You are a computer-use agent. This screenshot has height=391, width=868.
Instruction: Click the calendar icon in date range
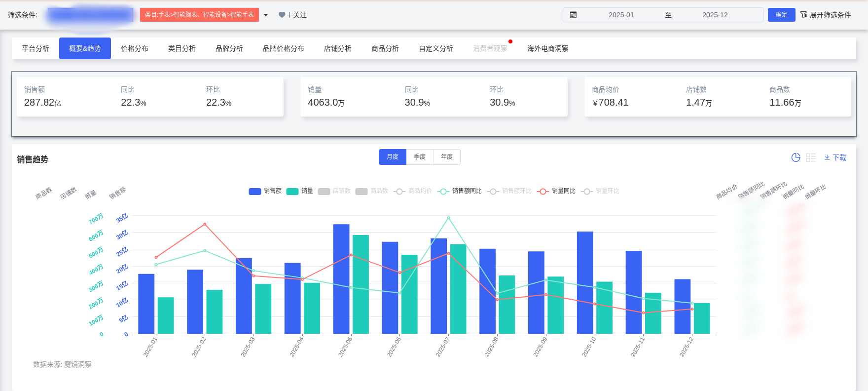click(573, 15)
